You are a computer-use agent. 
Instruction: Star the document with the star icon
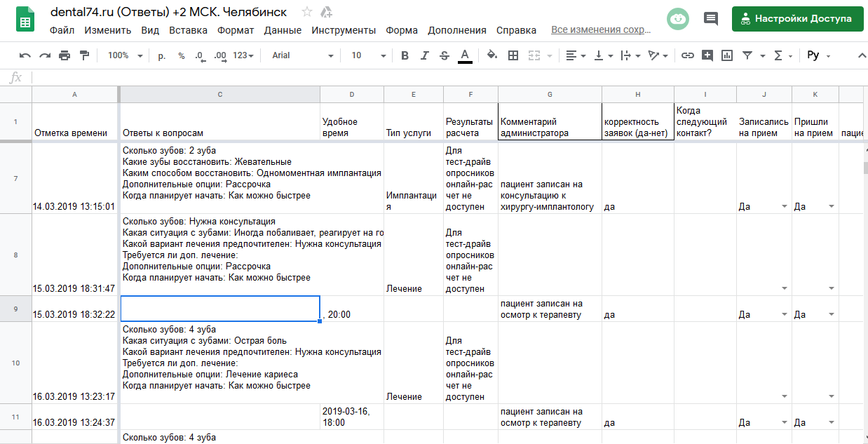point(306,12)
